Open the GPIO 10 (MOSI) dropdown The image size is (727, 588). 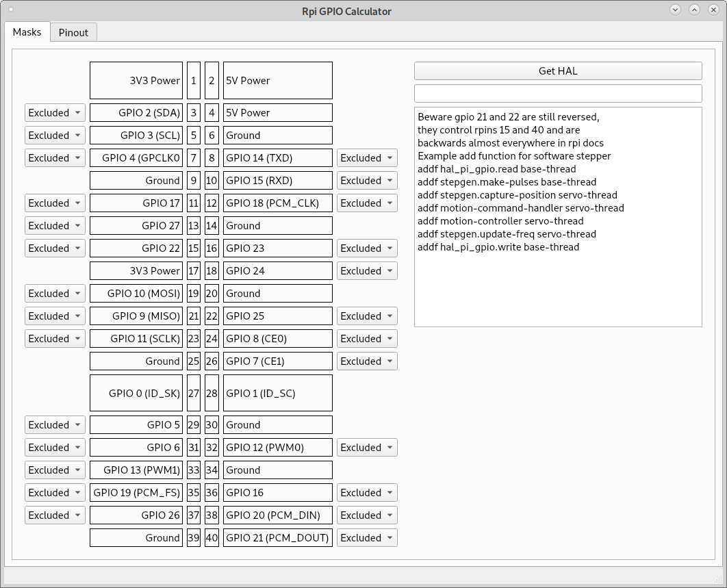[55, 294]
